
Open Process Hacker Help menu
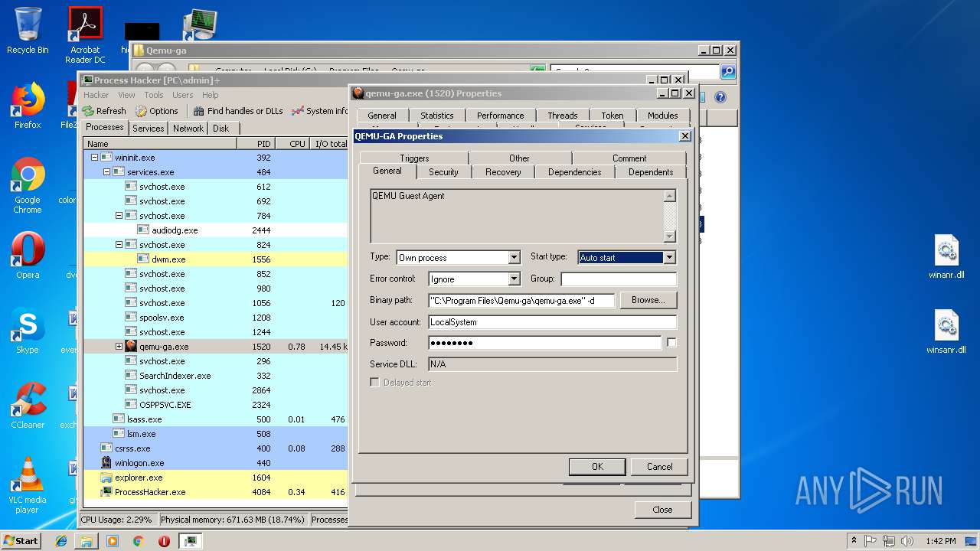[x=210, y=95]
